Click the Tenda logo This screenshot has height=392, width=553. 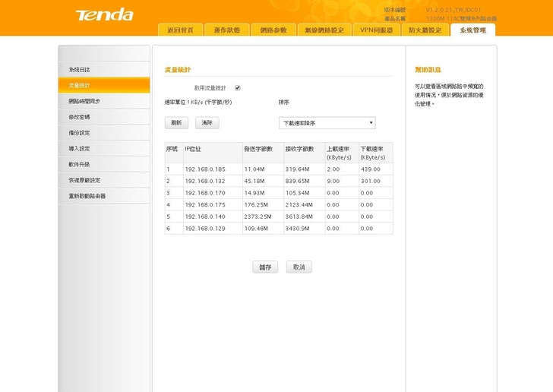click(104, 14)
